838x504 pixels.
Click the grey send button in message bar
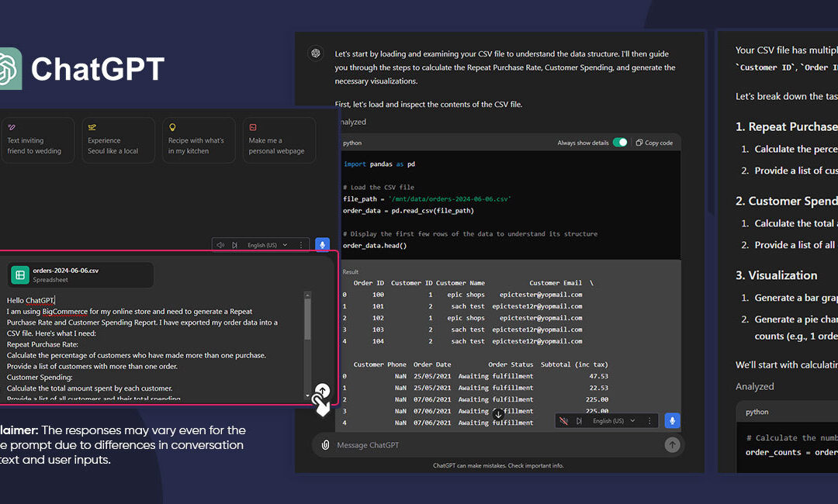click(x=672, y=444)
